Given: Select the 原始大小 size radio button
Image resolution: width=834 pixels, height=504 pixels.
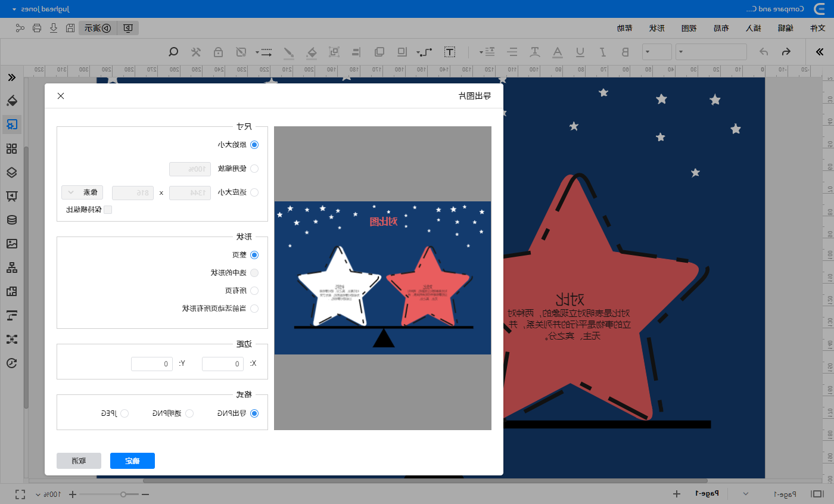Looking at the screenshot, I should (254, 144).
